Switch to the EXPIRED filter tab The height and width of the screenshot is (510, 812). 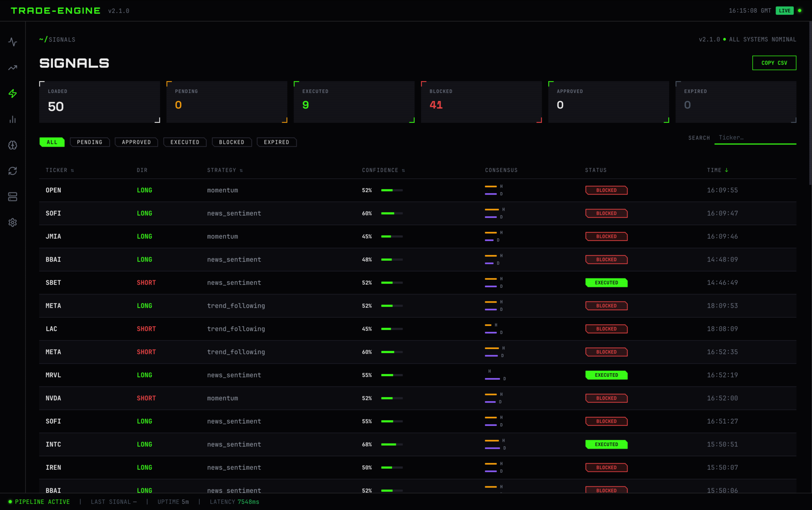pos(277,142)
